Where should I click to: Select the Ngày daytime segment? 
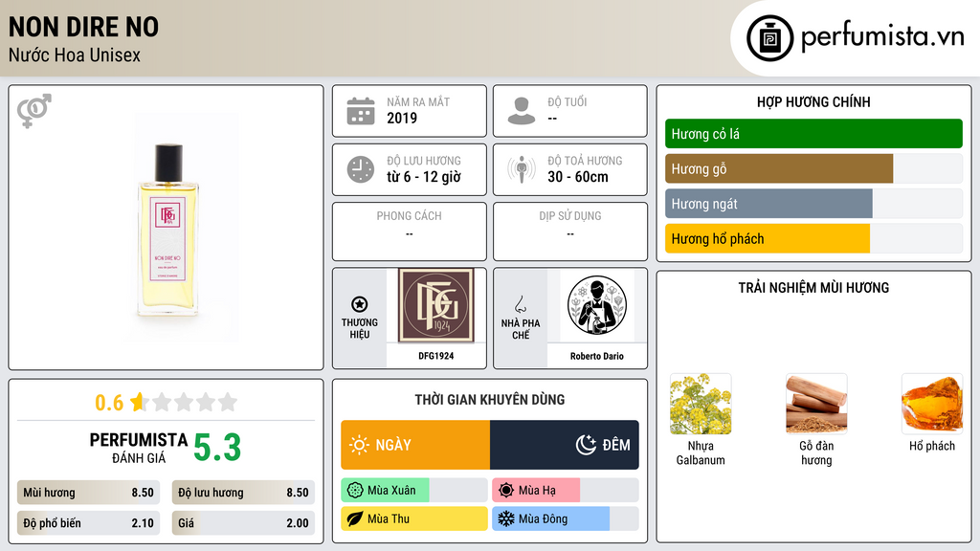point(415,445)
